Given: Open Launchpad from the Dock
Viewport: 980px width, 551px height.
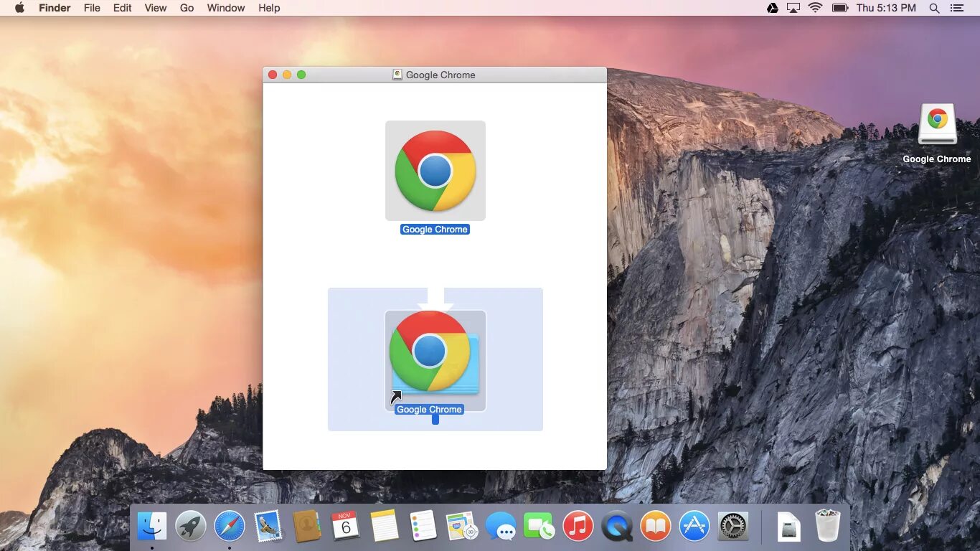Looking at the screenshot, I should pyautogui.click(x=191, y=527).
